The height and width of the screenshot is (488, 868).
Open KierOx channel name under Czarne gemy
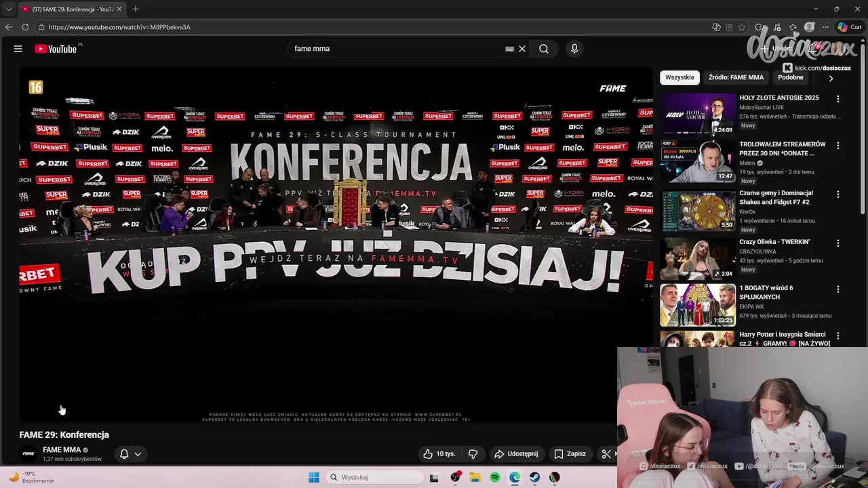747,211
